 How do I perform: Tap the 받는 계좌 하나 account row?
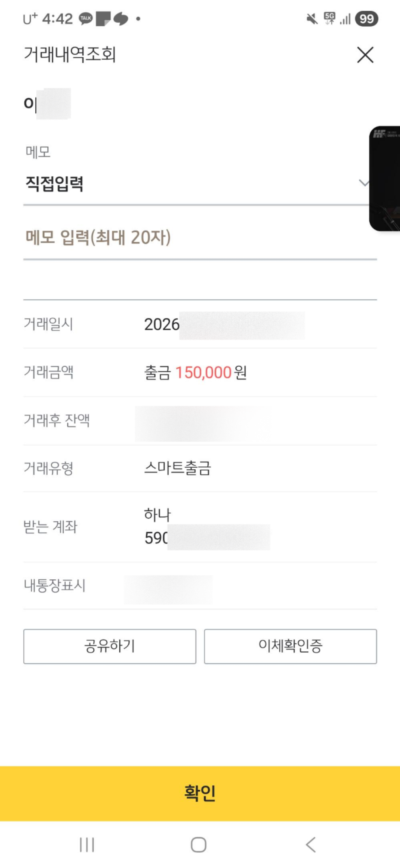[x=200, y=527]
